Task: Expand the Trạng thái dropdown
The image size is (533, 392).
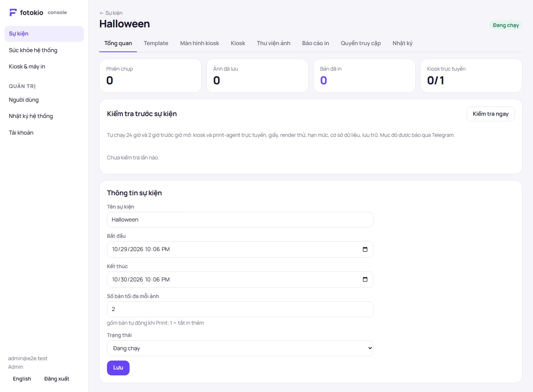Action: click(x=240, y=348)
